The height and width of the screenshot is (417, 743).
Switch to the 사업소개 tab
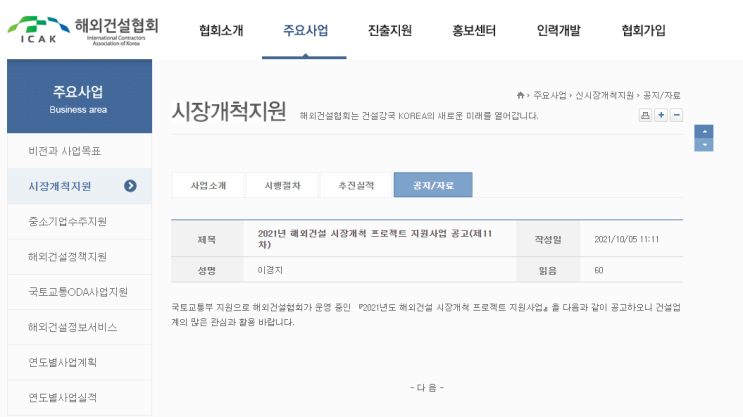point(208,185)
